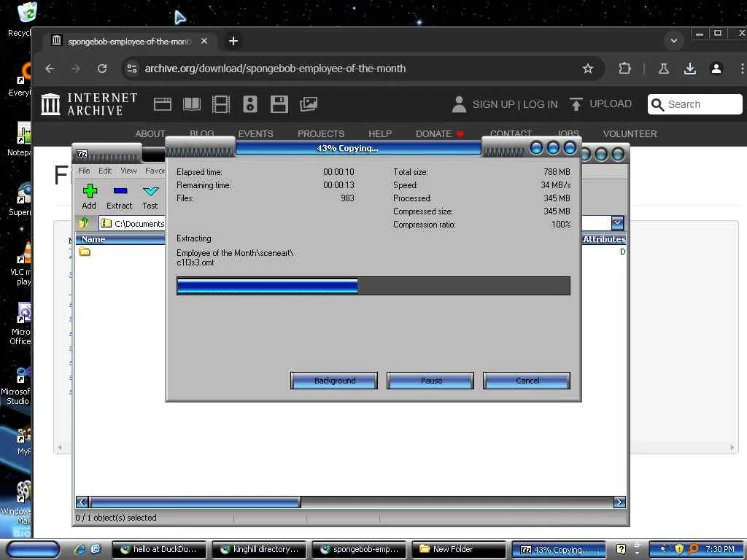Open the Images icon
The height and width of the screenshot is (560, 747).
point(309,104)
